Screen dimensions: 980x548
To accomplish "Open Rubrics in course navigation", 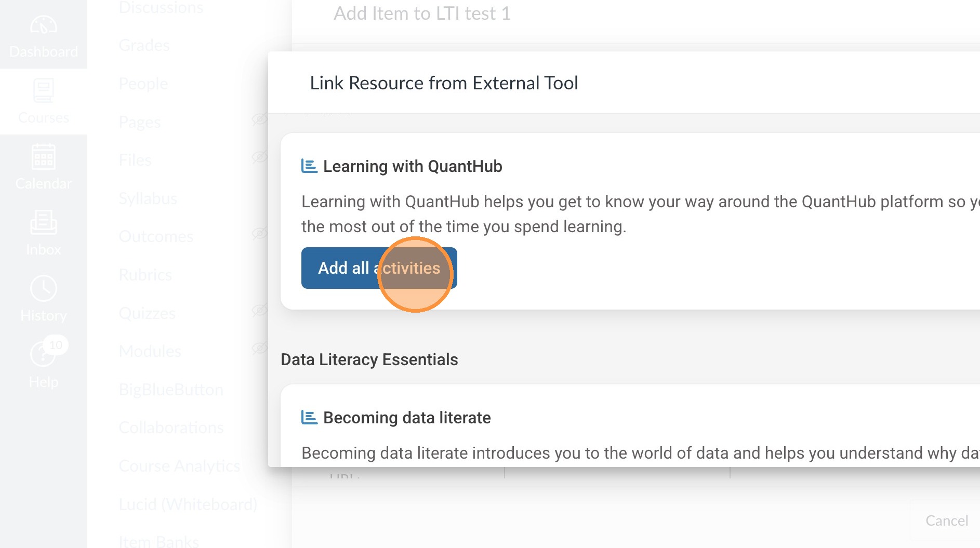I will point(145,275).
